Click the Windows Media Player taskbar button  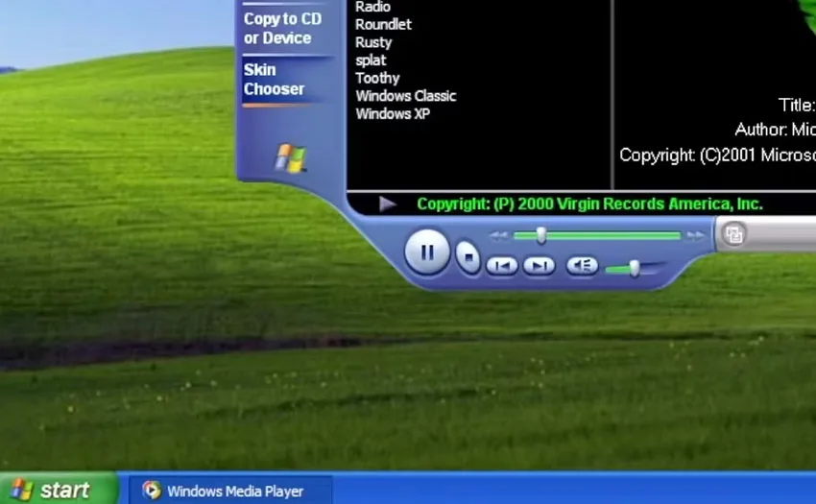pos(230,491)
